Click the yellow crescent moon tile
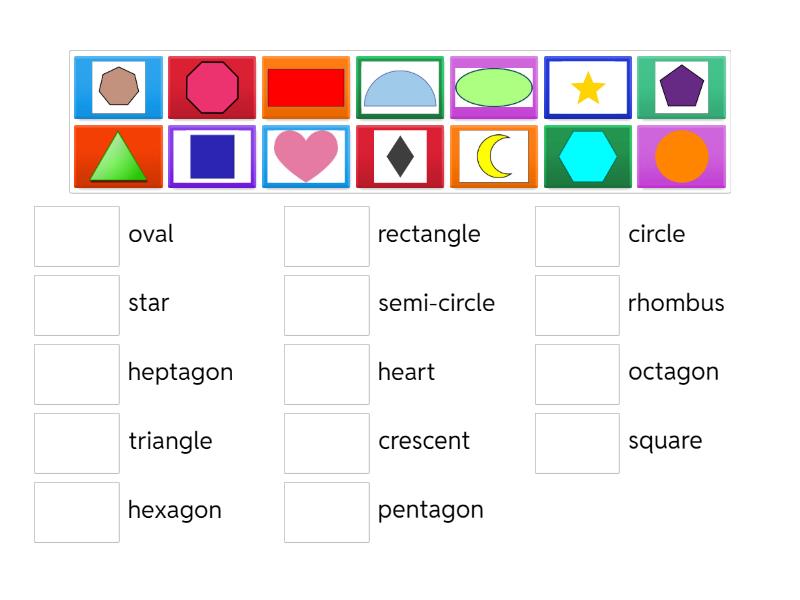 click(493, 157)
